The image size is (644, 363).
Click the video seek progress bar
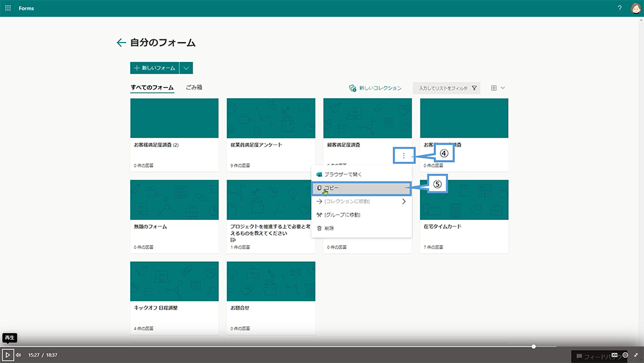[x=322, y=346]
